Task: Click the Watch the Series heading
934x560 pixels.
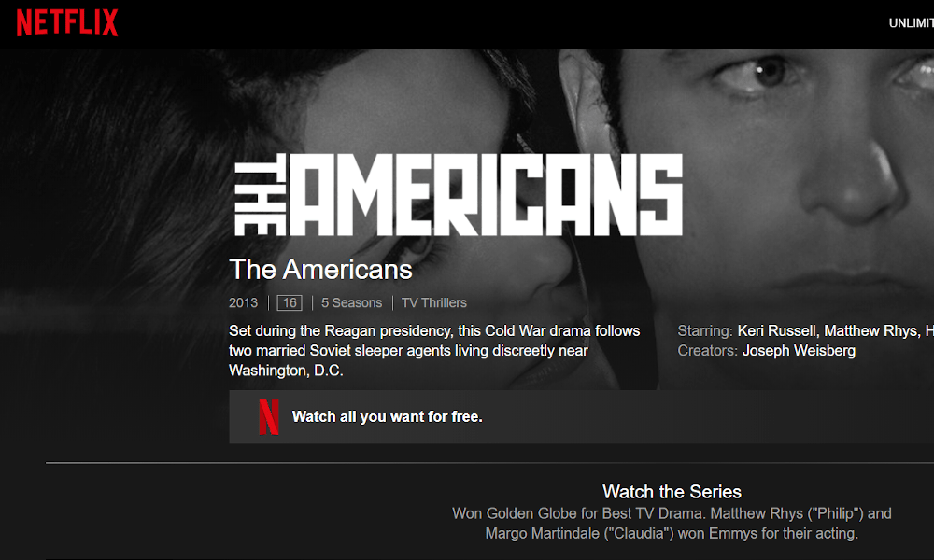Action: pos(672,492)
